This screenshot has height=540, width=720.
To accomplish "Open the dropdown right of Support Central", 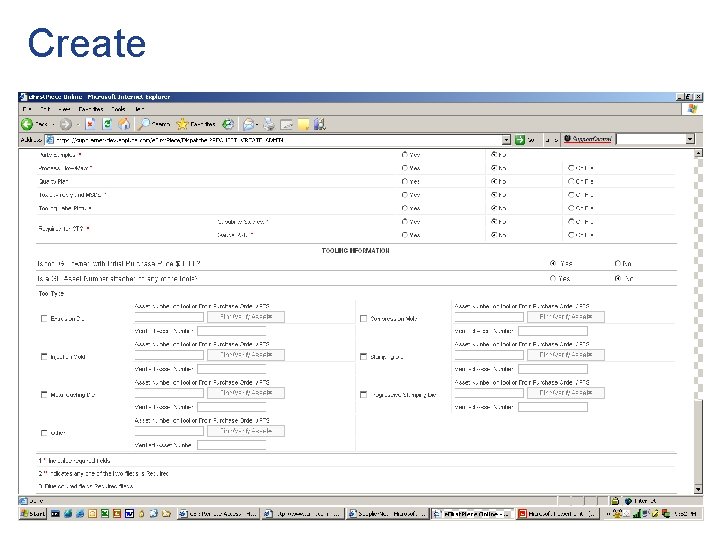I will 690,139.
